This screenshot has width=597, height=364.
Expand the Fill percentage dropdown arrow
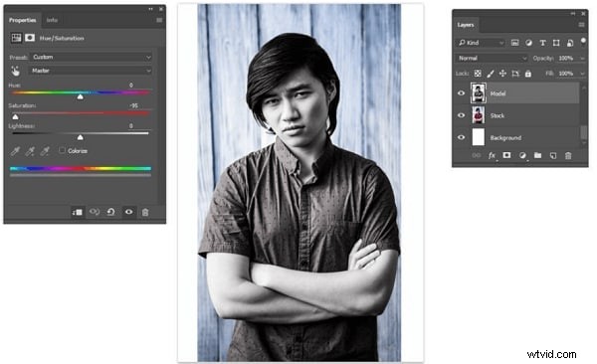pos(582,74)
